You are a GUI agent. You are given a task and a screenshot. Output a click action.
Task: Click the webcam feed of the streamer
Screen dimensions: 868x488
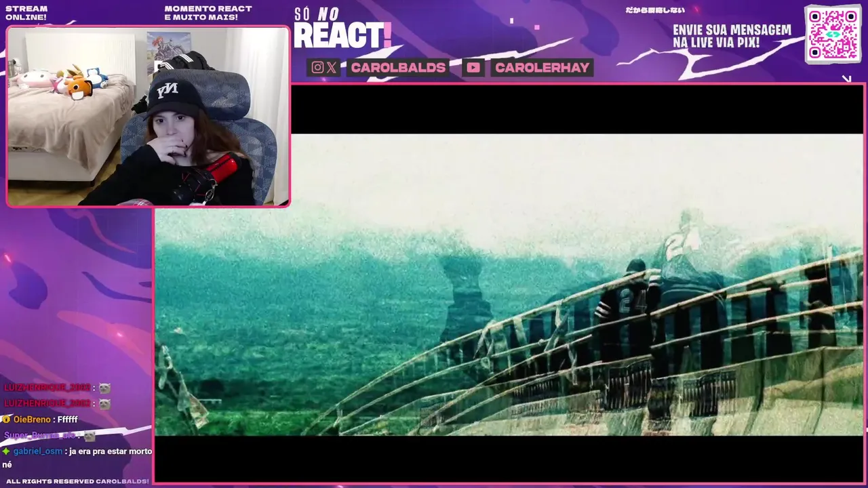point(148,116)
